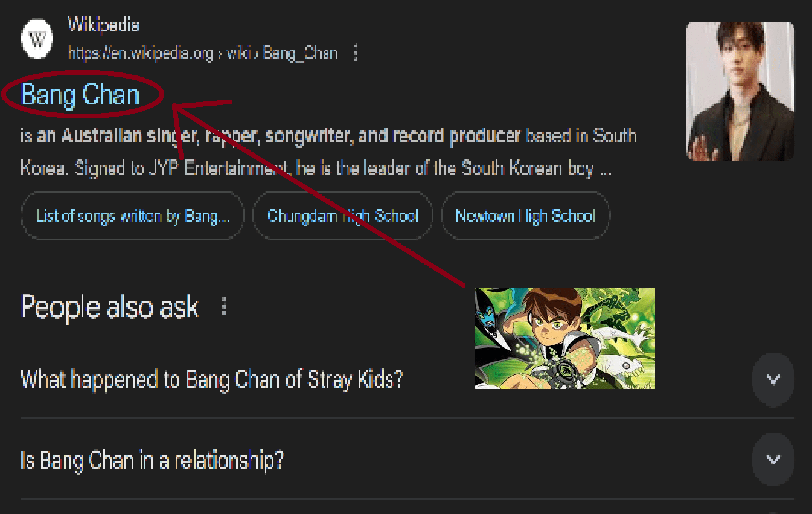Click the Bang_Chan segment of the URL breadcrumb
Screen dimensions: 812x514
click(x=300, y=53)
